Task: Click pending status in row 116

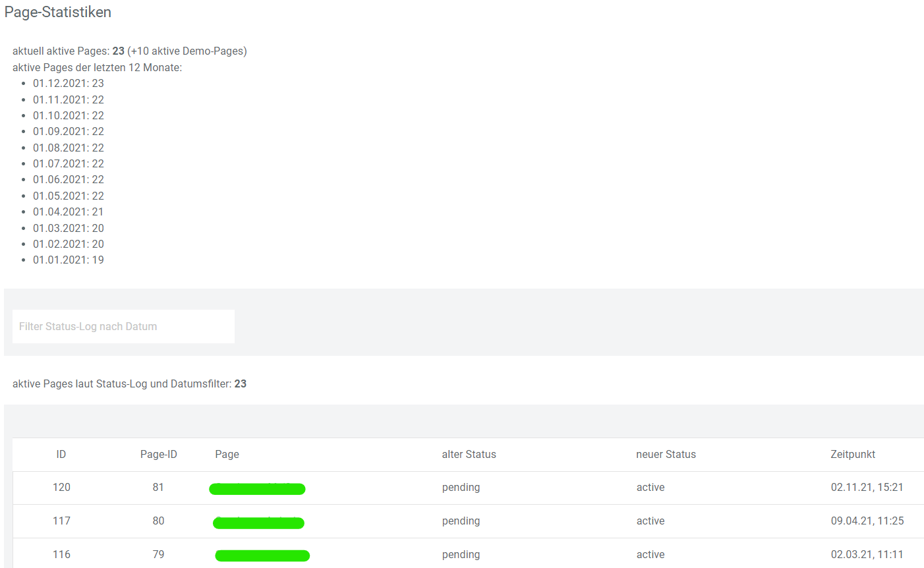Action: [461, 555]
